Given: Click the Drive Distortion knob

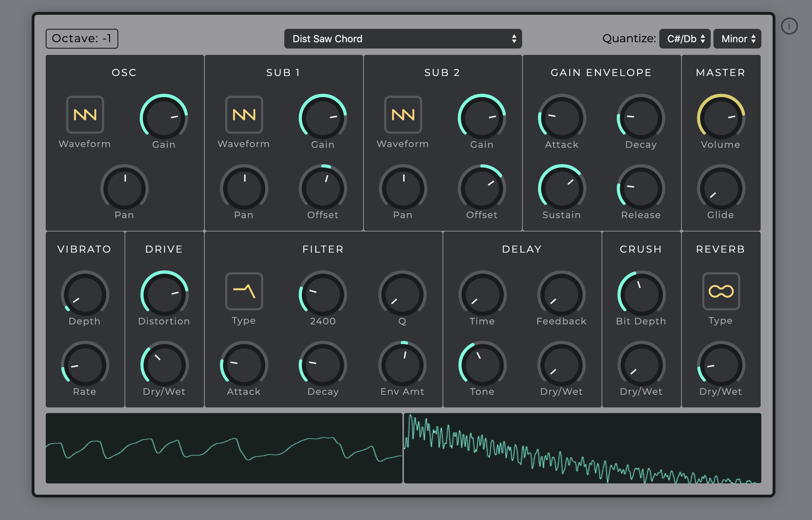Looking at the screenshot, I should (164, 295).
